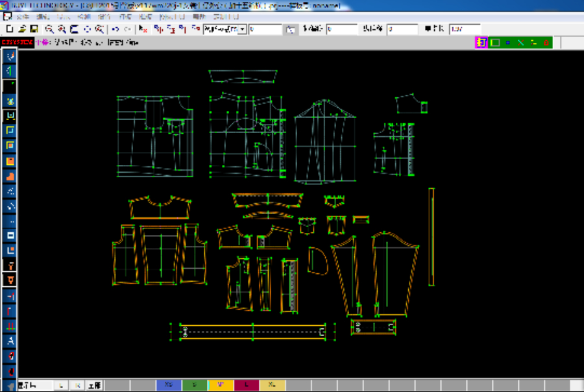Click the top tool in left sidebar
Viewport: 584px width, 392px height.
[x=10, y=56]
